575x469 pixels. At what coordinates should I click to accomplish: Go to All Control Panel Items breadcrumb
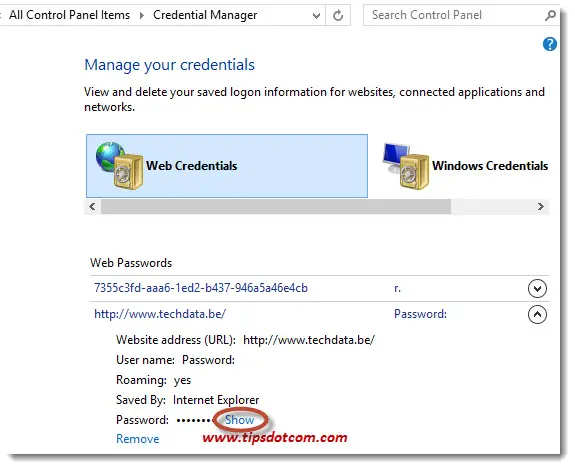tap(69, 15)
